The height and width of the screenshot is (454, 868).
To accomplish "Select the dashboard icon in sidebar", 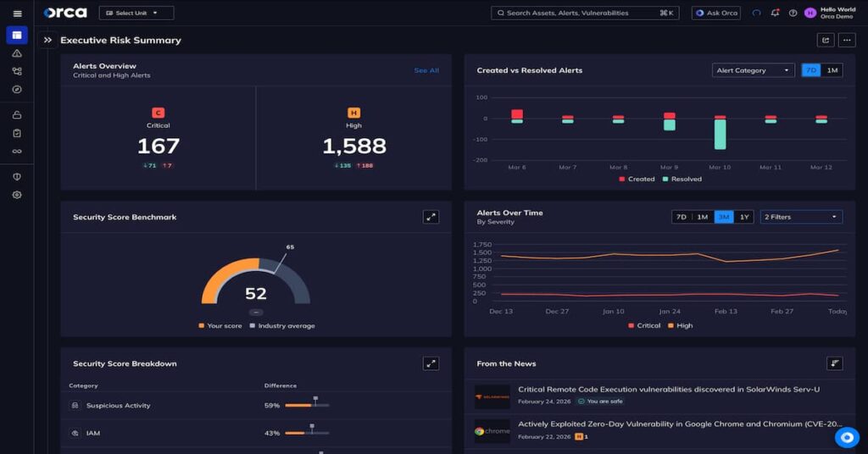I will [17, 35].
